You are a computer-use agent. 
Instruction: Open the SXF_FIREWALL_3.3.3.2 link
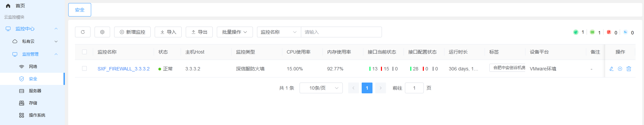(124, 69)
